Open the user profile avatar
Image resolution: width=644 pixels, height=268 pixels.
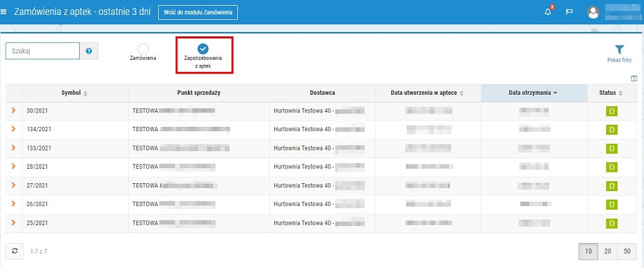point(593,12)
